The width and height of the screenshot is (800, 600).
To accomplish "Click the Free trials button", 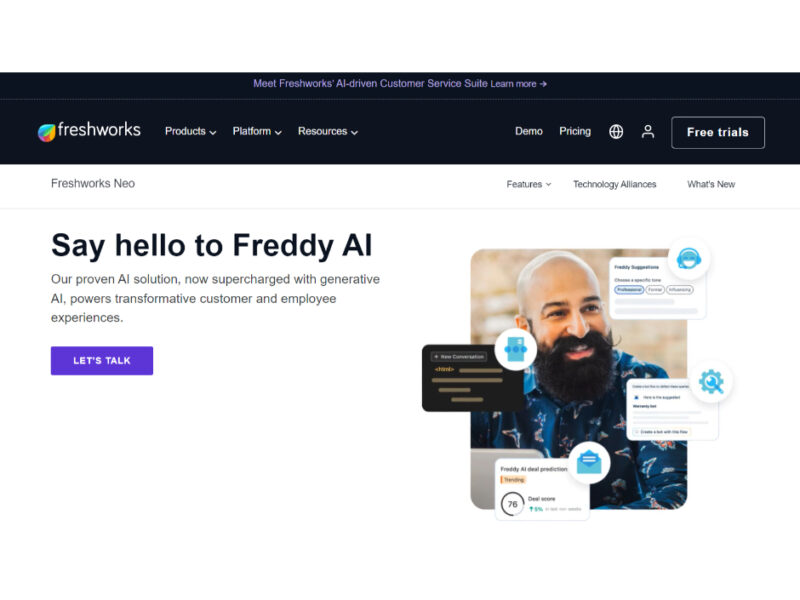I will tap(717, 133).
